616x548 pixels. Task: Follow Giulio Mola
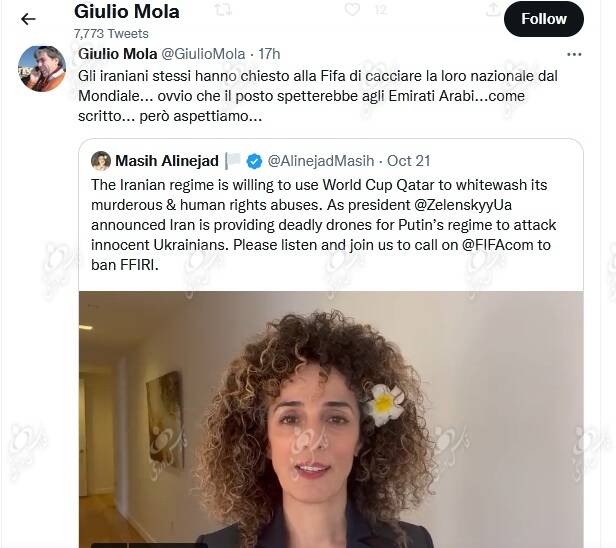coord(544,19)
